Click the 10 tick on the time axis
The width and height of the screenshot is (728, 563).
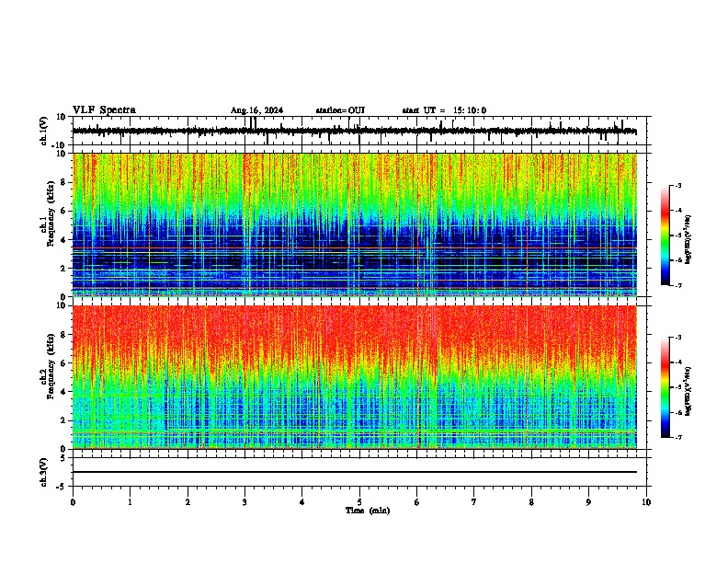pos(646,502)
